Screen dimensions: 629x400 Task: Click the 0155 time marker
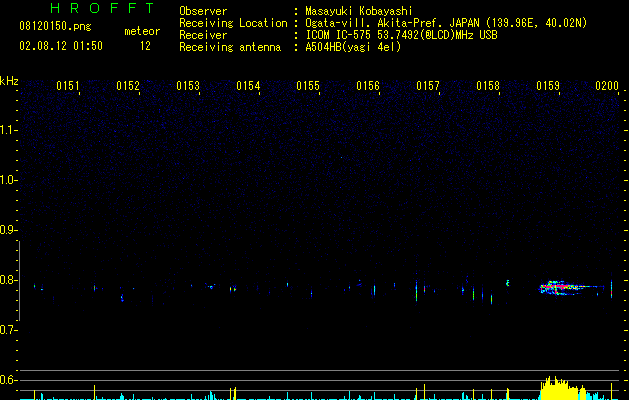(x=308, y=86)
